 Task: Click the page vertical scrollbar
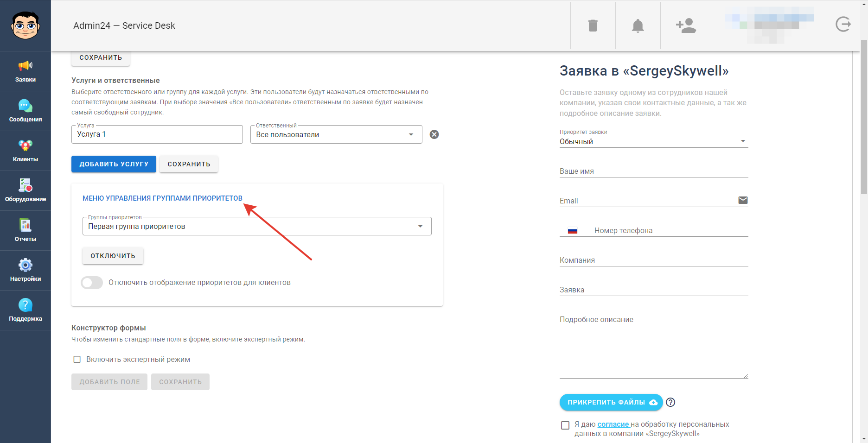point(864,116)
